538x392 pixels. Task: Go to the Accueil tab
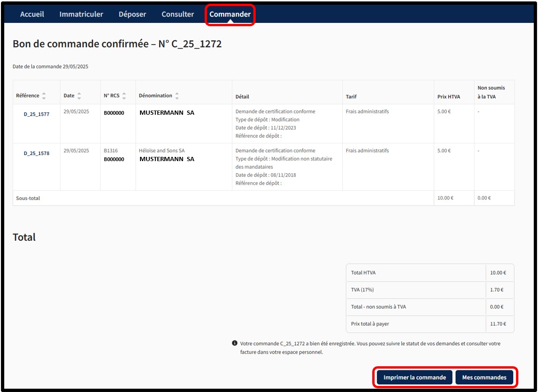[x=32, y=14]
